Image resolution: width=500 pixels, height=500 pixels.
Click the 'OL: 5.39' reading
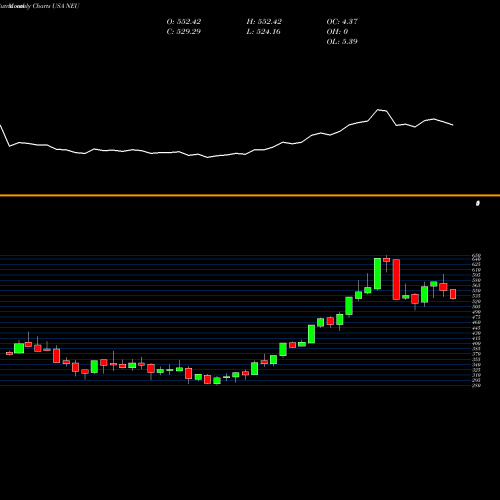342,41
